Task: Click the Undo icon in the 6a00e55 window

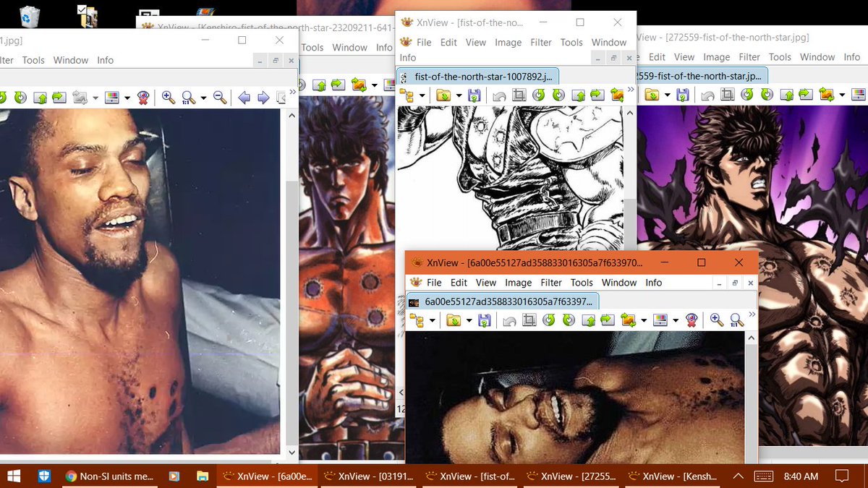Action: [509, 320]
